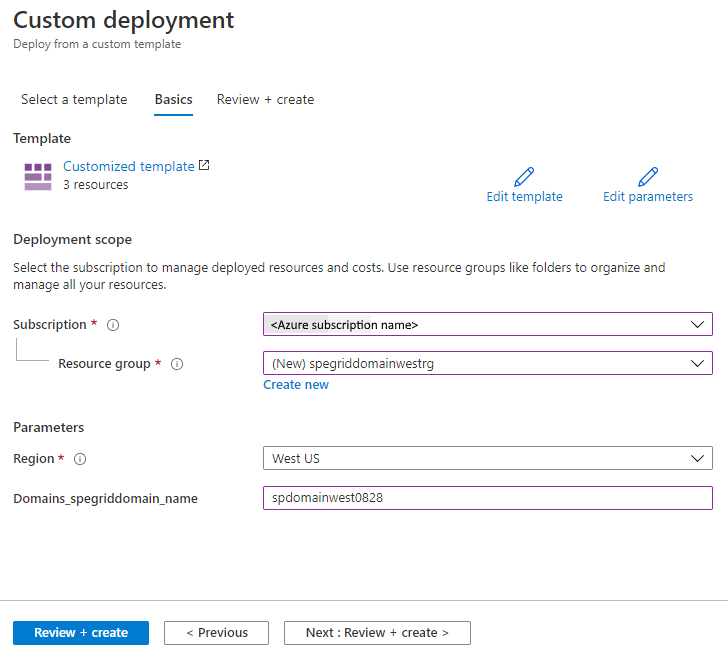Screen dimensions: 728x662
Task: Click the external link icon beside Customized template
Action: [x=205, y=166]
